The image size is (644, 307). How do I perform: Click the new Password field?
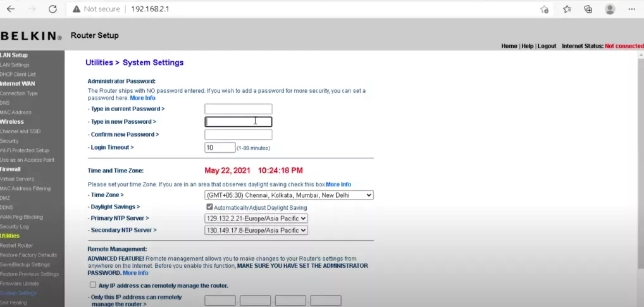[x=238, y=122]
